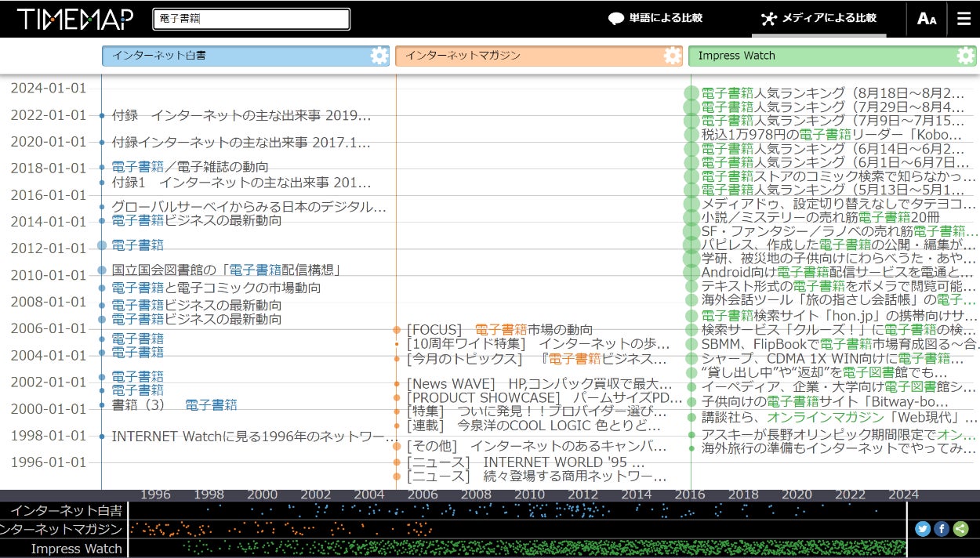Open 電子書籍／電子雑誌の動向 article

[190, 166]
